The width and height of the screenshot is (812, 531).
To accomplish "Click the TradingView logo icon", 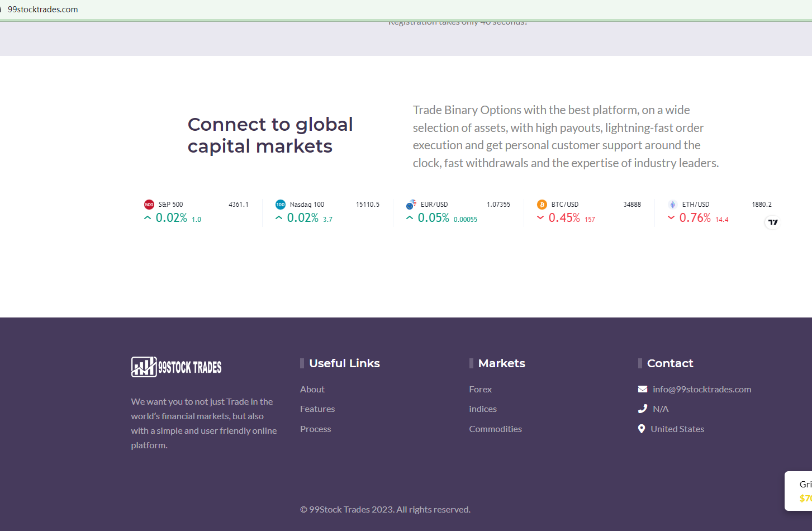I will pos(773,222).
